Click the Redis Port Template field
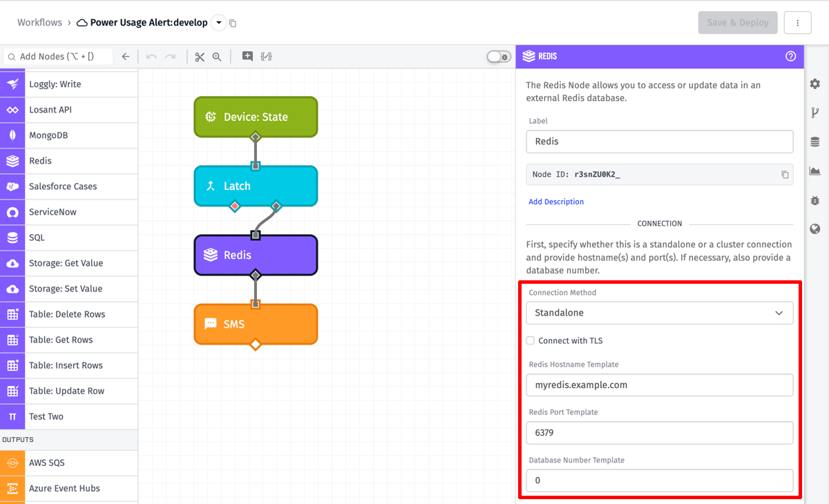 tap(660, 433)
